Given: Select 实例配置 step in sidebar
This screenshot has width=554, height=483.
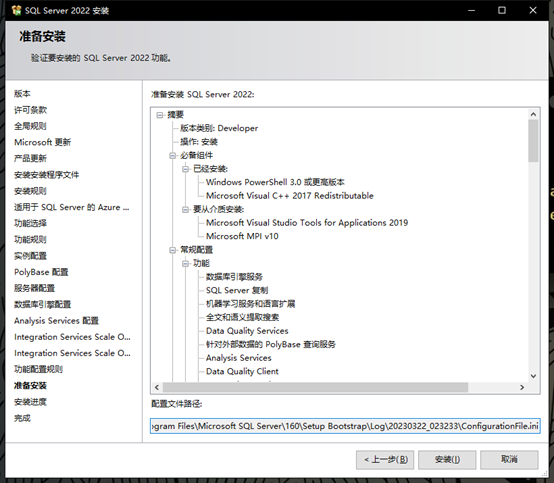Looking at the screenshot, I should tap(30, 256).
